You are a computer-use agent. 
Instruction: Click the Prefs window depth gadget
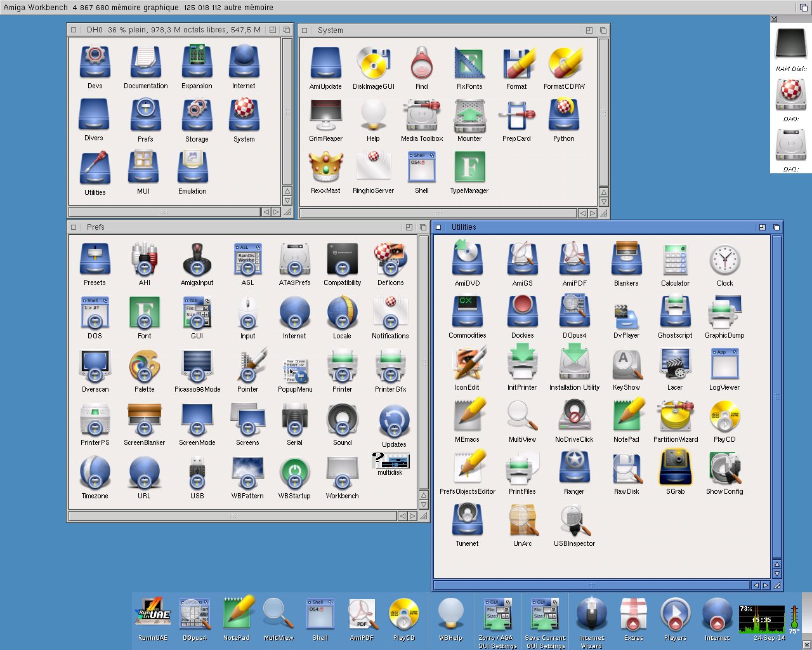coord(423,227)
